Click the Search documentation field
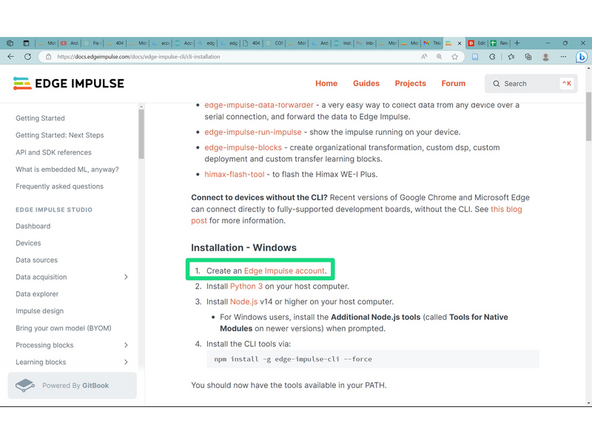592x444 pixels. click(531, 83)
